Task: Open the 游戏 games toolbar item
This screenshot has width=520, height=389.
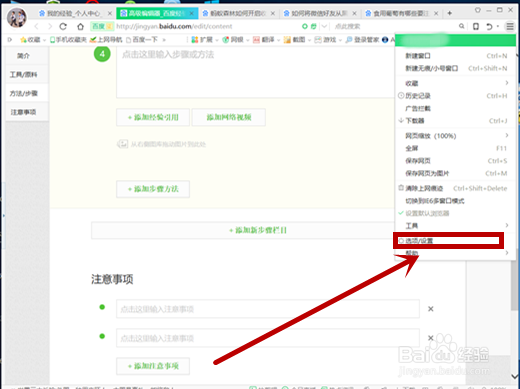Action: (325, 40)
